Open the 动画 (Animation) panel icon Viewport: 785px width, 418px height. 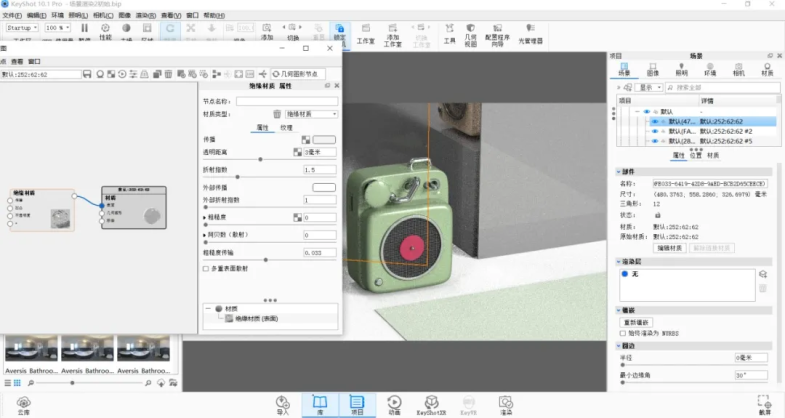pyautogui.click(x=394, y=402)
